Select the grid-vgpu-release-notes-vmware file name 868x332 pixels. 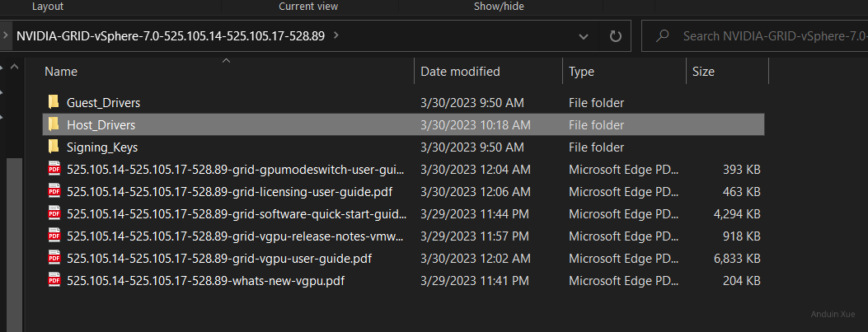coord(235,236)
